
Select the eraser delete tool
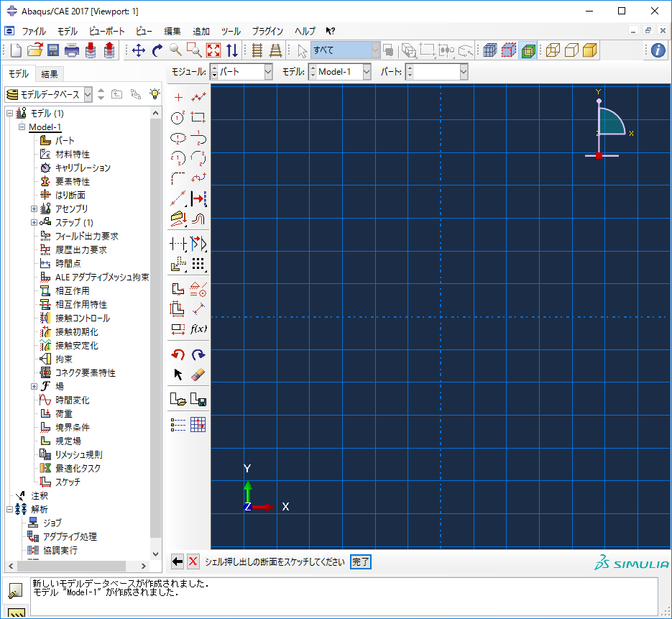point(198,375)
